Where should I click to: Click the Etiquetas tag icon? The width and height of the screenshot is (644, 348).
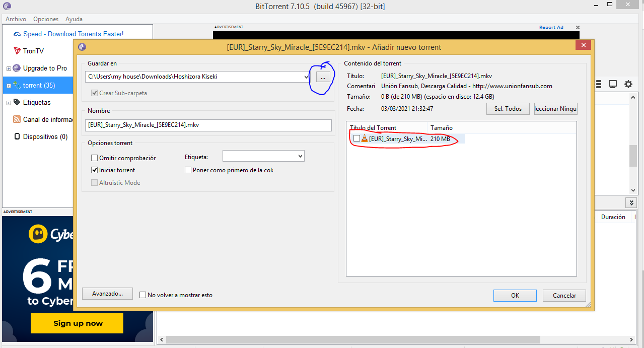(17, 102)
